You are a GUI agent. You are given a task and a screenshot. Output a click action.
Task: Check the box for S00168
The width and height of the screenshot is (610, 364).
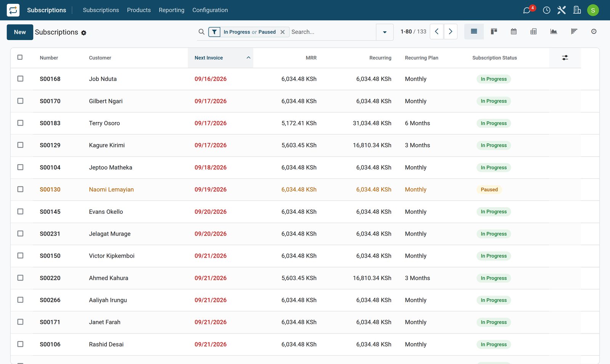pos(20,79)
